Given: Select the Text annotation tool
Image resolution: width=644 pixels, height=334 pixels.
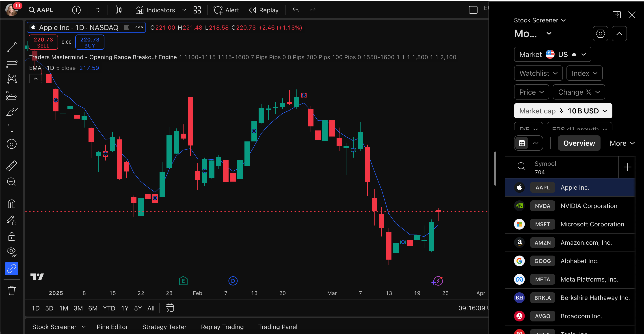Looking at the screenshot, I should (x=12, y=128).
